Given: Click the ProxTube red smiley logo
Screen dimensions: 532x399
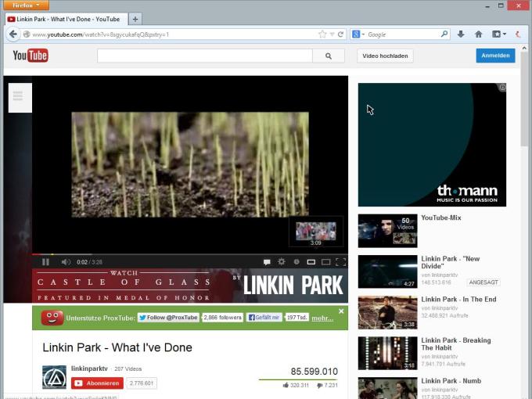Looking at the screenshot, I should click(52, 318).
